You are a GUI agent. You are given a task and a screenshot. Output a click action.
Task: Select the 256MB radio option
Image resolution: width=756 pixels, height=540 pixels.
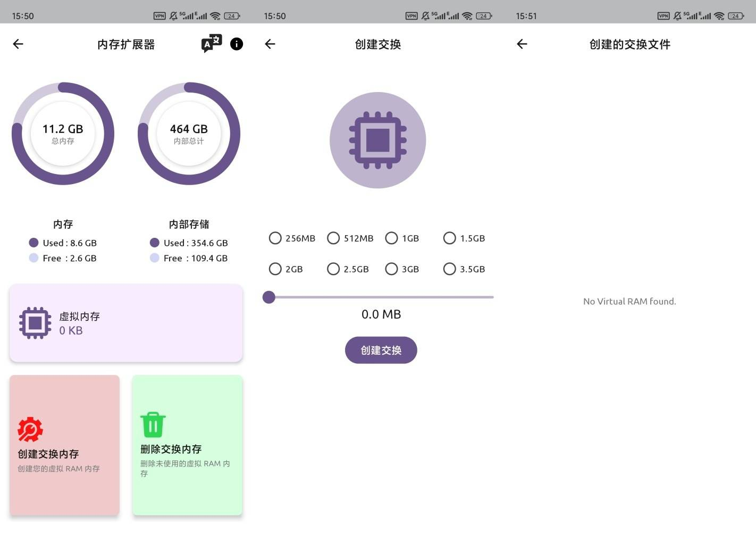pos(275,238)
